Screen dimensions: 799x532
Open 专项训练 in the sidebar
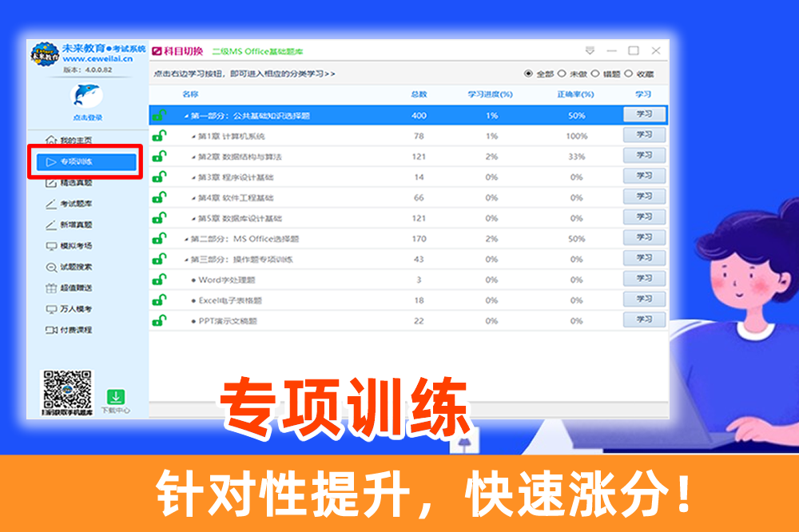(85, 162)
